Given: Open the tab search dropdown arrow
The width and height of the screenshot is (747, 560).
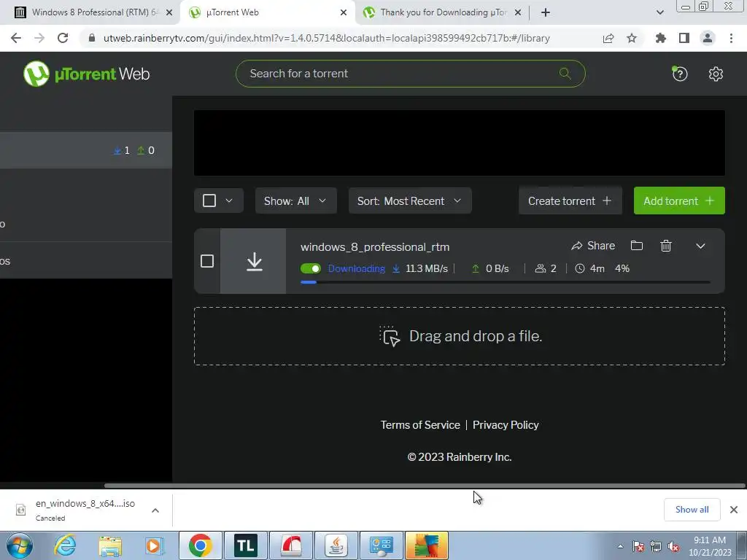Looking at the screenshot, I should pyautogui.click(x=659, y=12).
